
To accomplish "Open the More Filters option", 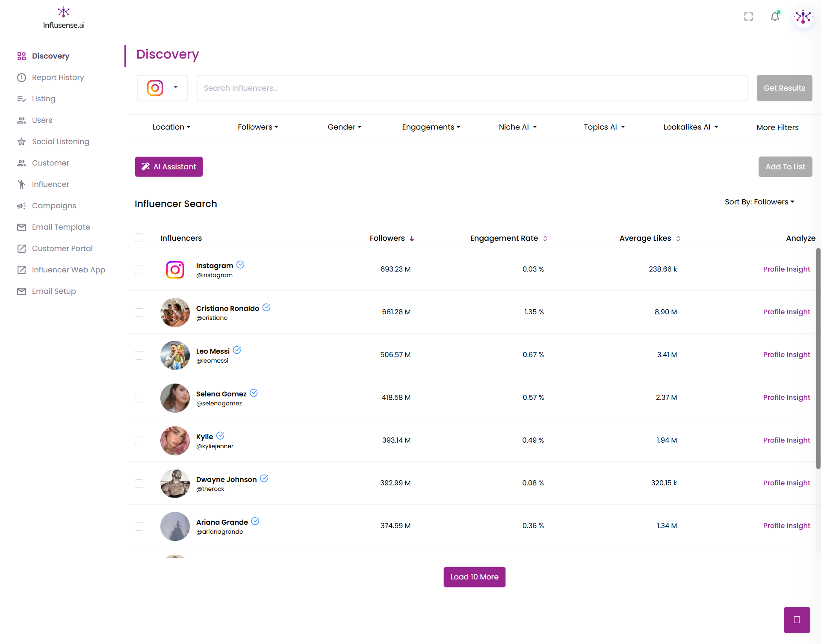I will (777, 127).
